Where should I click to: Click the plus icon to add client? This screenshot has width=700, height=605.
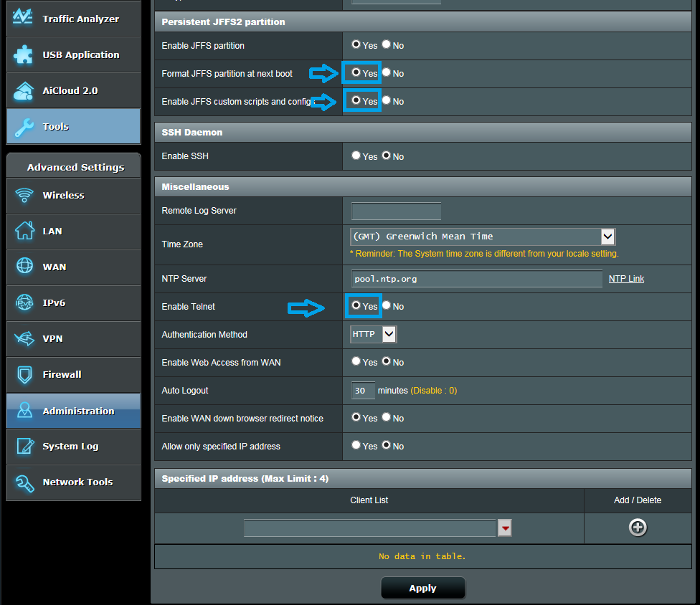(x=638, y=528)
